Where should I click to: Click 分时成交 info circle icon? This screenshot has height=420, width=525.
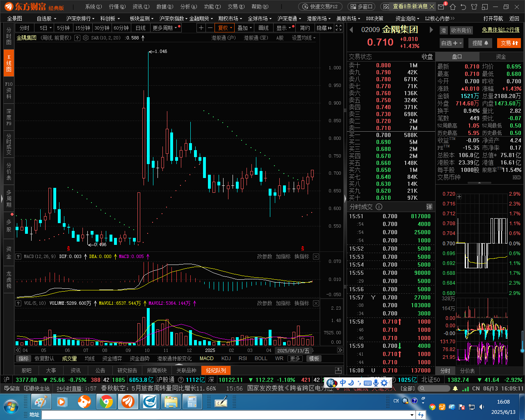tap(379, 207)
